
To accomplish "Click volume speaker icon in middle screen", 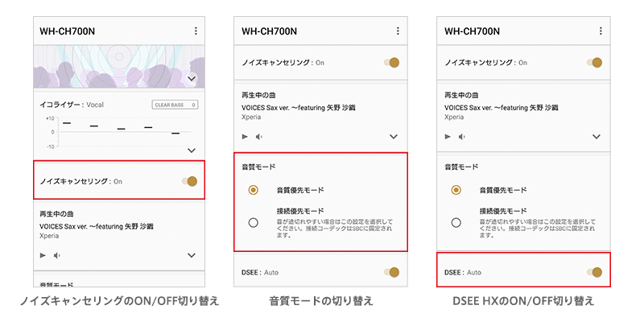I will [x=259, y=137].
